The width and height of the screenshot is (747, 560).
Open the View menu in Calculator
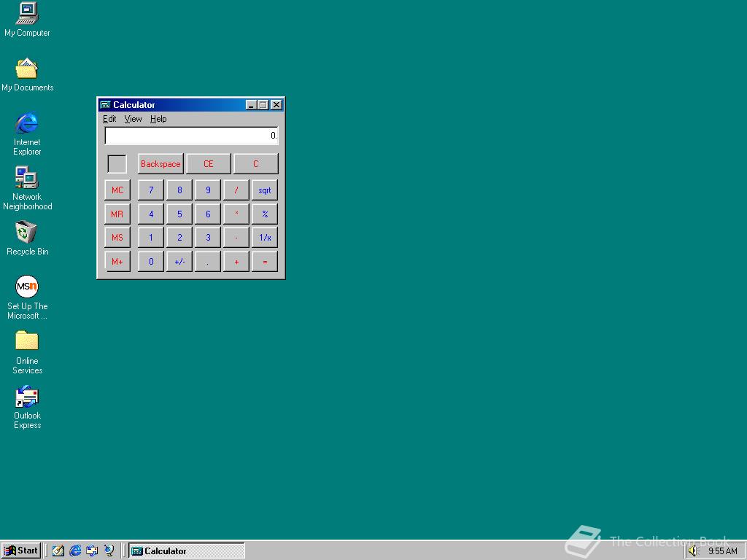[x=133, y=119]
